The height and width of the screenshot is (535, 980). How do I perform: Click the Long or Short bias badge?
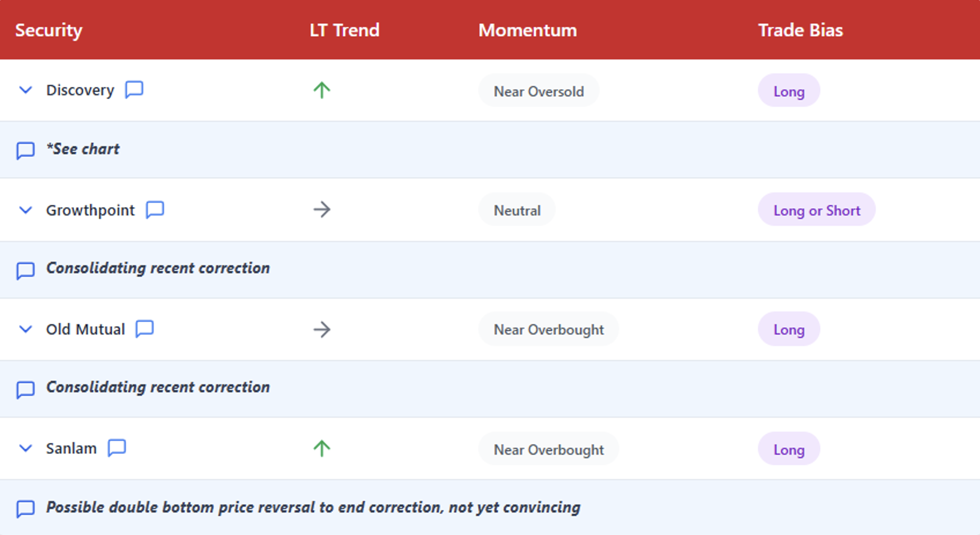tap(816, 210)
